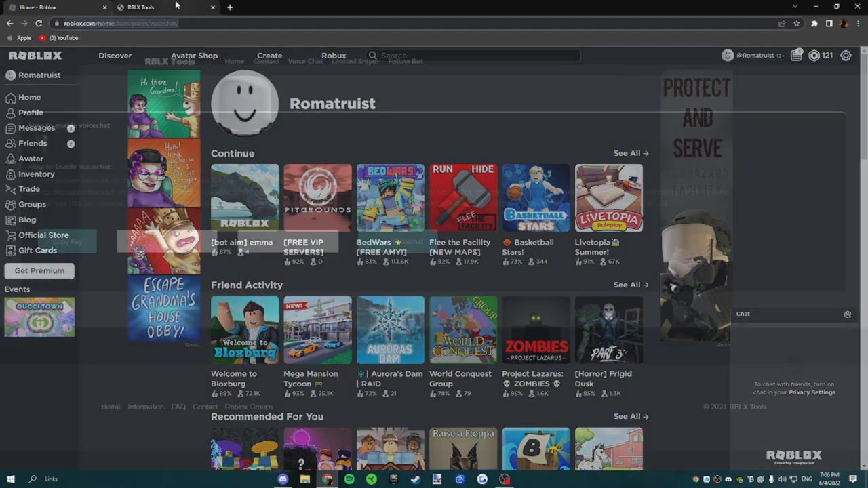Open the Basketball Stars game thumbnail
Viewport: 868px width, 488px height.
click(536, 198)
